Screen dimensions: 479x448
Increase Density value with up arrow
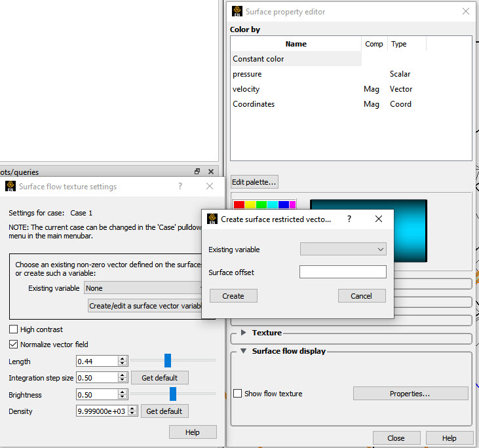coord(132,409)
